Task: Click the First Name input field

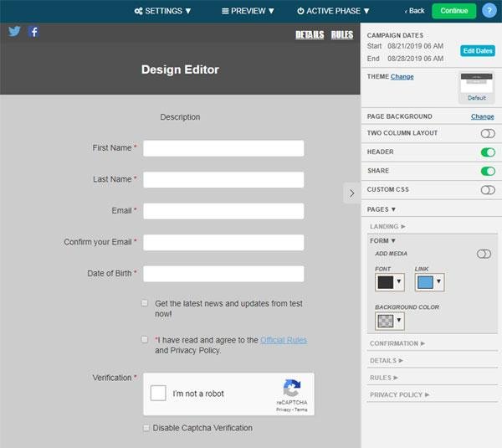Action: [223, 148]
